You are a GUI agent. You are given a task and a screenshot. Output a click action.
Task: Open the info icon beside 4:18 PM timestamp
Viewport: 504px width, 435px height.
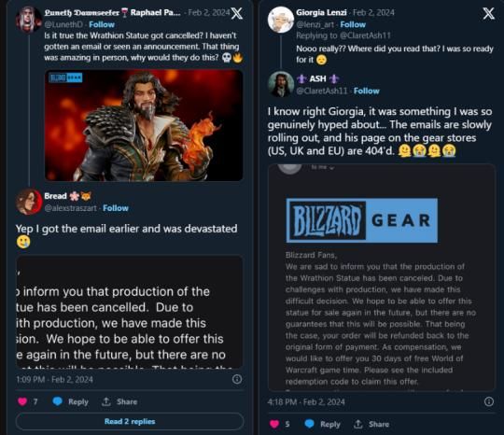coord(488,401)
